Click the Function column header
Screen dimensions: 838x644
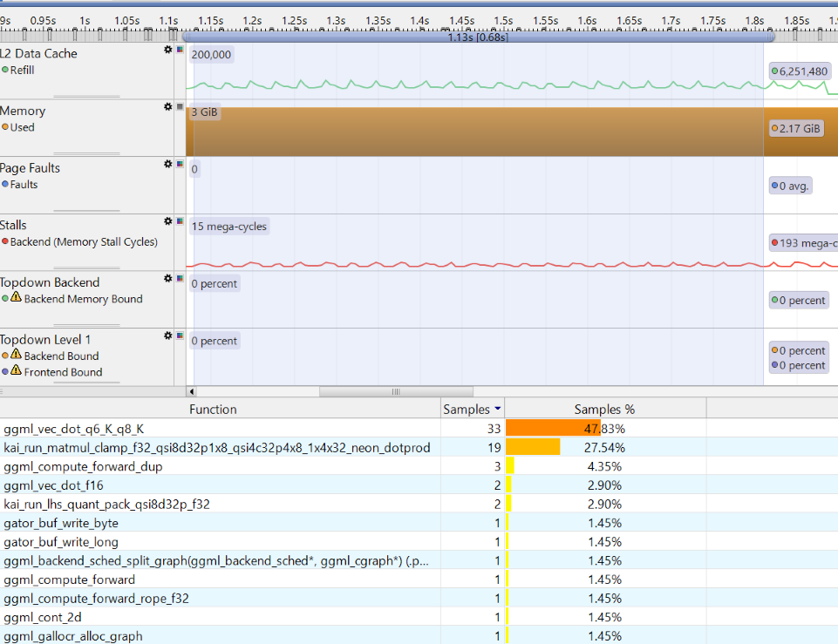point(213,409)
